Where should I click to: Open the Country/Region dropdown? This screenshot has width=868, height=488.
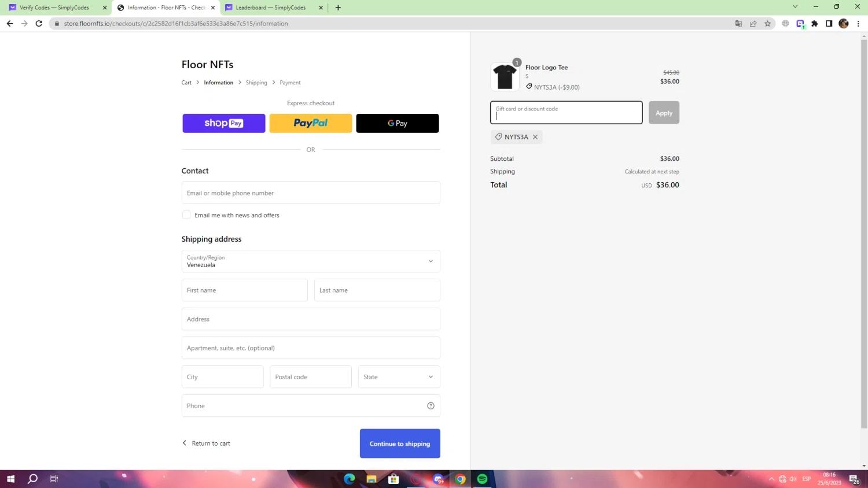311,261
